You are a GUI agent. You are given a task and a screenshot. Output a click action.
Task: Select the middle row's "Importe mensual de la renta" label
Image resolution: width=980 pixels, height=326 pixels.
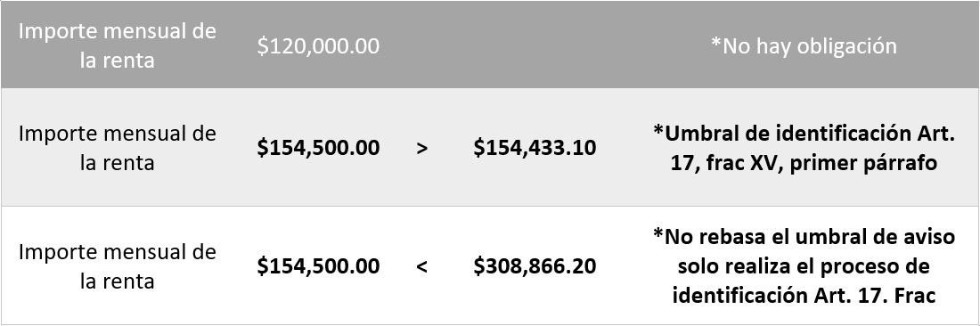(118, 148)
